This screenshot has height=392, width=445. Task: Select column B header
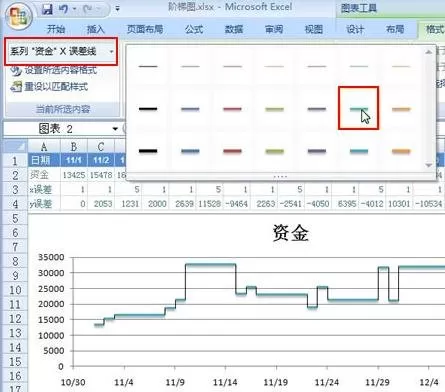pos(74,146)
